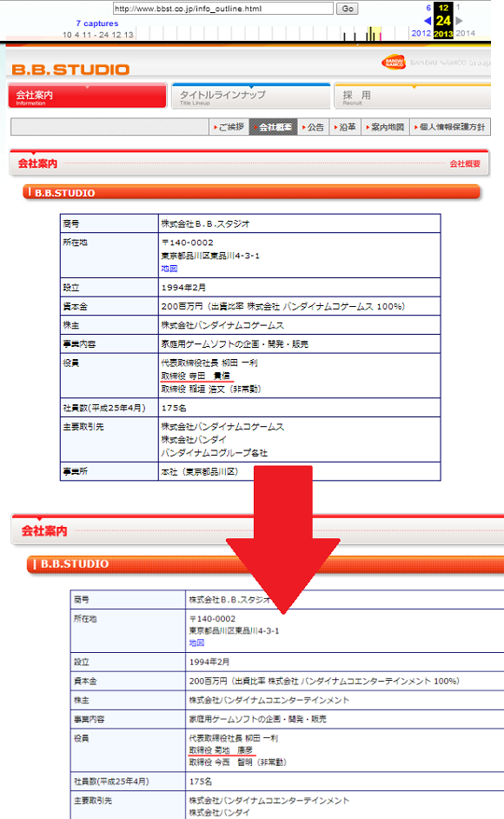Click the Go button

348,9
